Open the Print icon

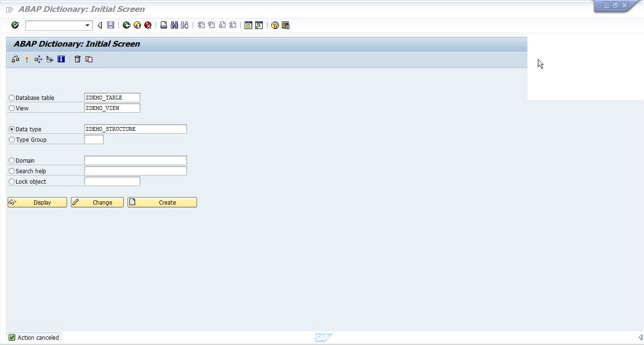(163, 25)
